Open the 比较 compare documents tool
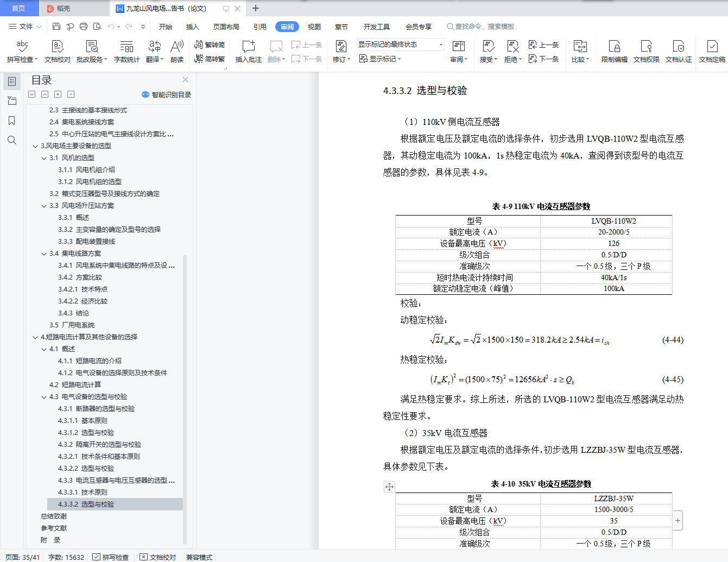Viewport: 728px width, 562px height. point(580,52)
